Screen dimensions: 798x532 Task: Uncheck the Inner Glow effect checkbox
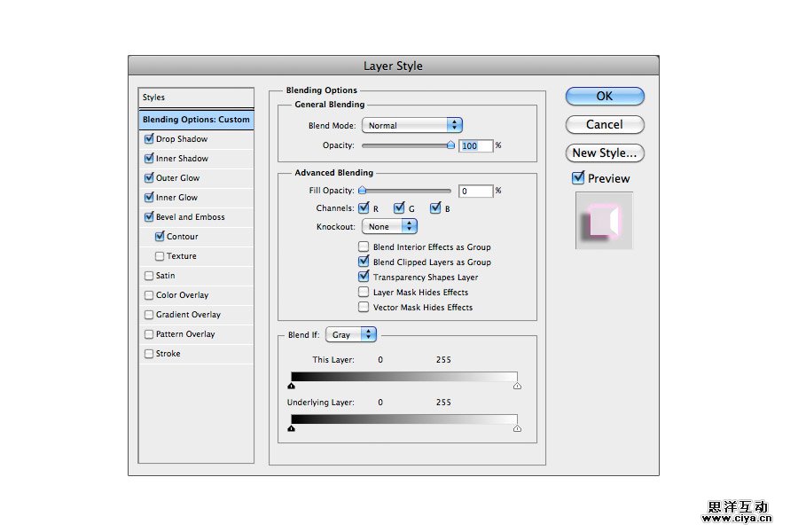click(149, 197)
